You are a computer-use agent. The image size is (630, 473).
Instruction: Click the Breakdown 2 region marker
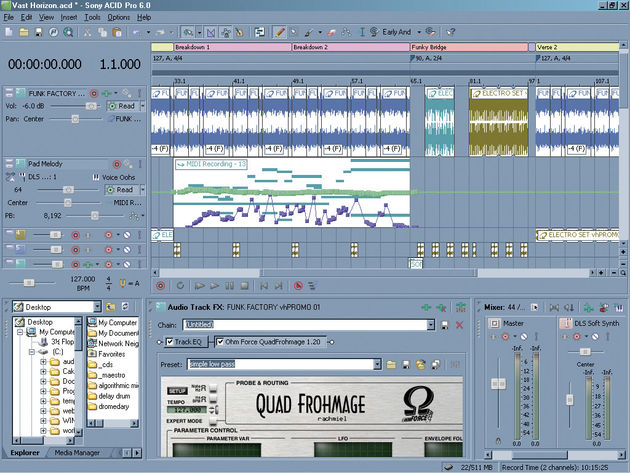[x=350, y=47]
